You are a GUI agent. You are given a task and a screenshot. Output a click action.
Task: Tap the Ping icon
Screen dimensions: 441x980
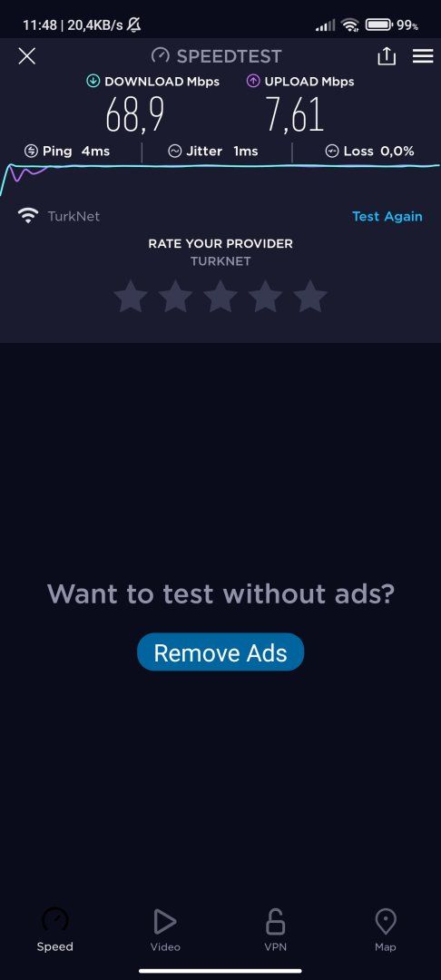tap(31, 152)
